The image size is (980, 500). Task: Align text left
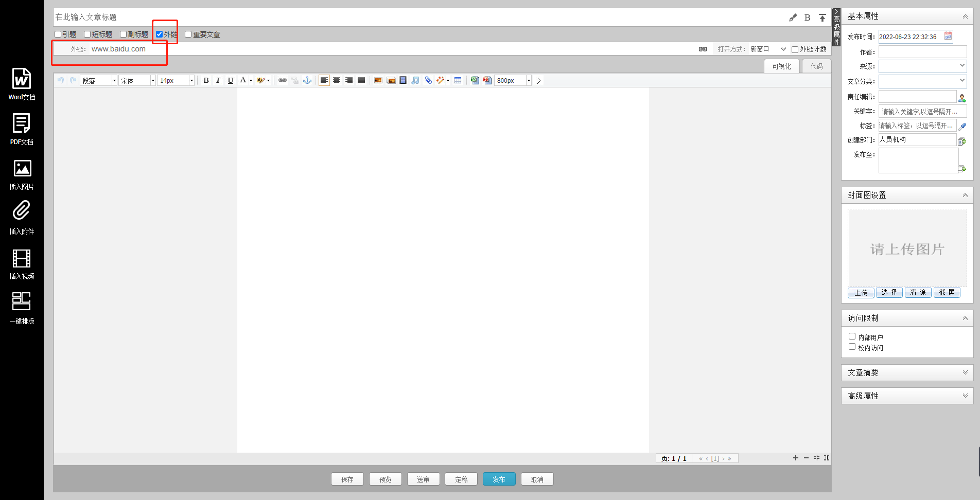[x=324, y=80]
